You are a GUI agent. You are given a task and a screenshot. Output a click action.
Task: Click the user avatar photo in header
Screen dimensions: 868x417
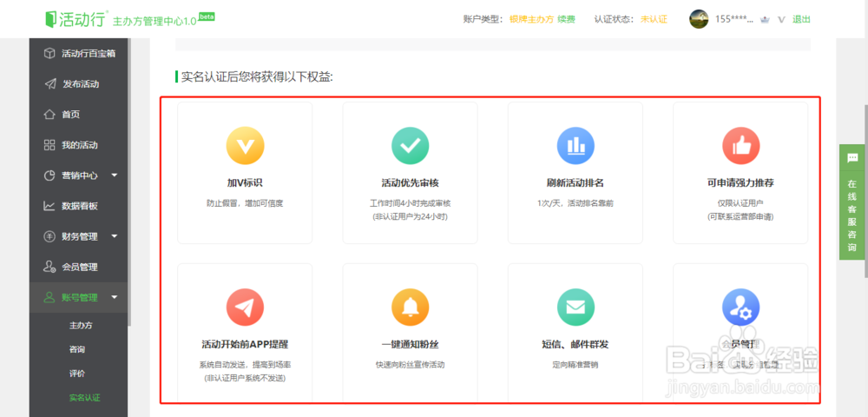[699, 19]
